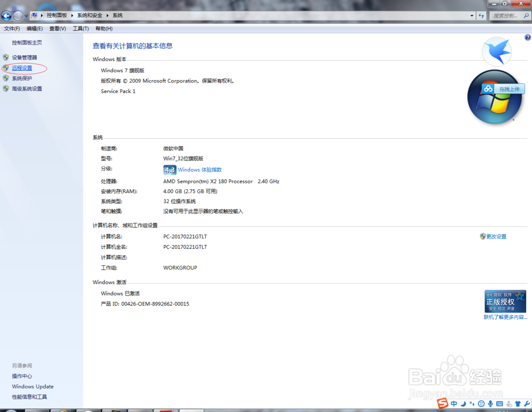Open 远程设置 in the sidebar
The height and width of the screenshot is (412, 532).
coord(22,68)
